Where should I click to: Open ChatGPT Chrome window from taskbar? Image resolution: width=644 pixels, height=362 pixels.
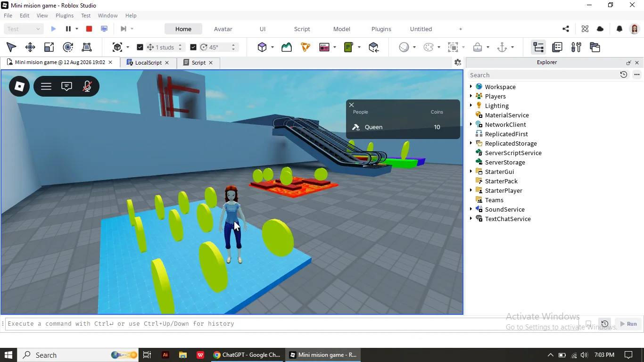247,355
